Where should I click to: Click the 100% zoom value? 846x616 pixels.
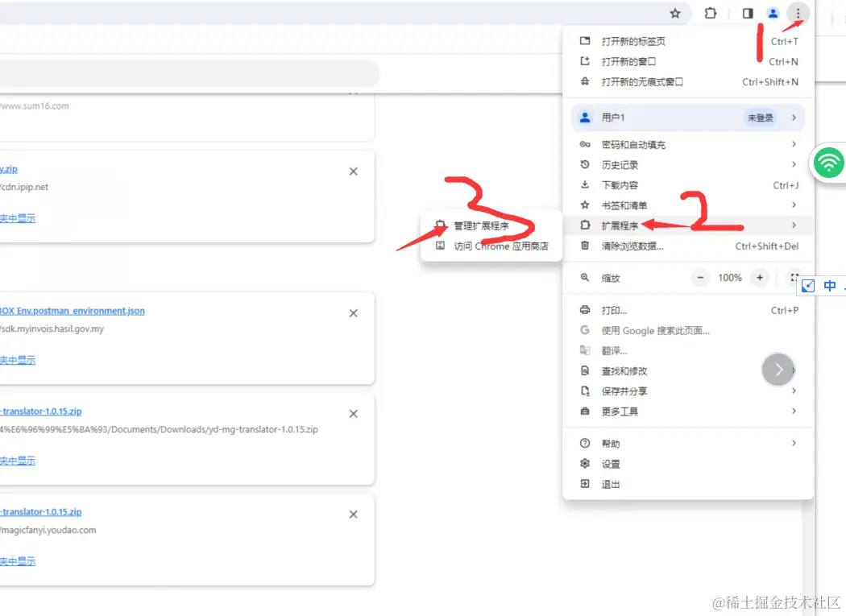tap(730, 278)
